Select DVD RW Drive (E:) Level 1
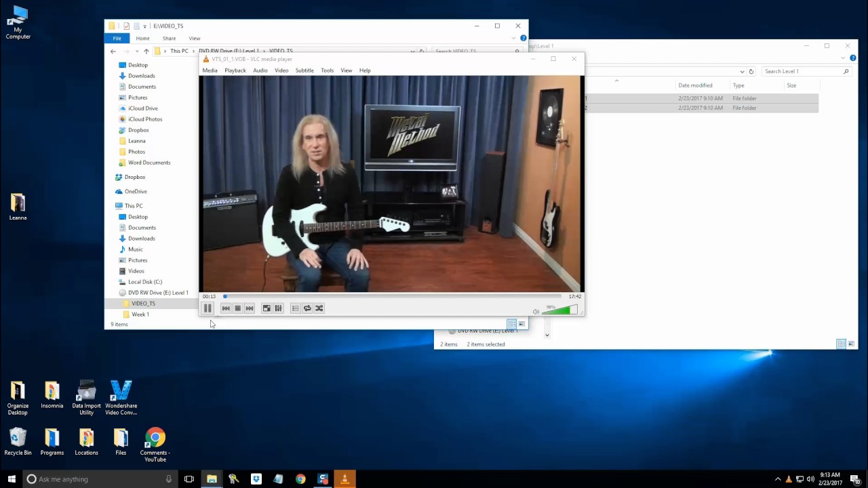This screenshot has height=488, width=868. 157,293
